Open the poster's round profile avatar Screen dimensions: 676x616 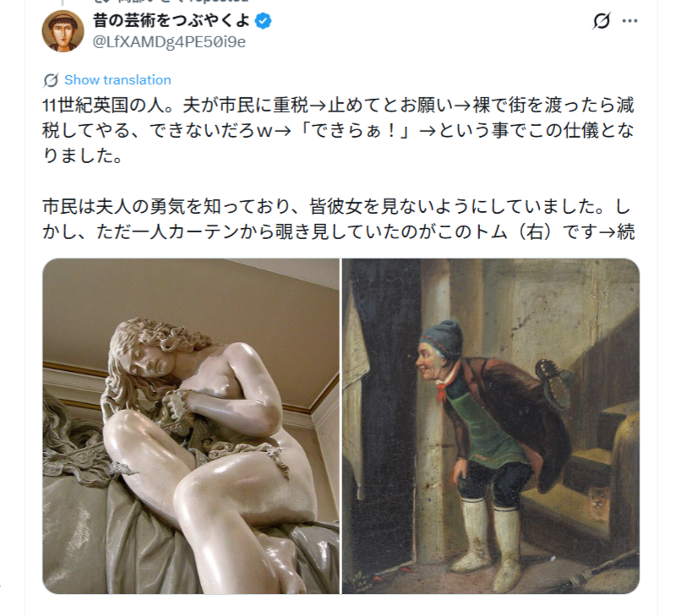[63, 31]
